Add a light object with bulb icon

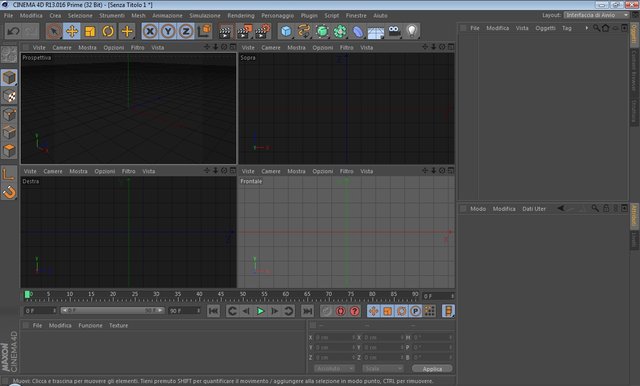(x=412, y=31)
